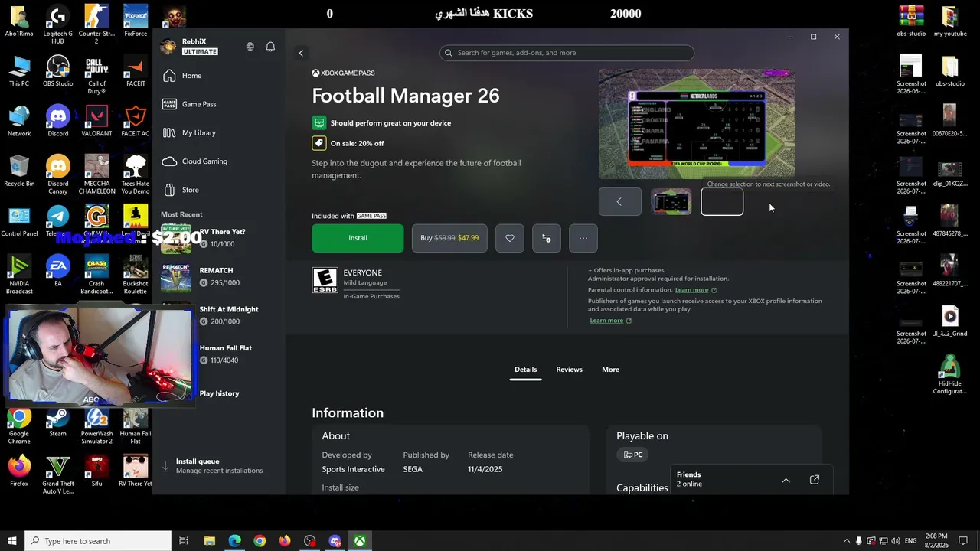Switch to the Details tab
Viewport: 980px width, 551px height.
click(x=525, y=370)
